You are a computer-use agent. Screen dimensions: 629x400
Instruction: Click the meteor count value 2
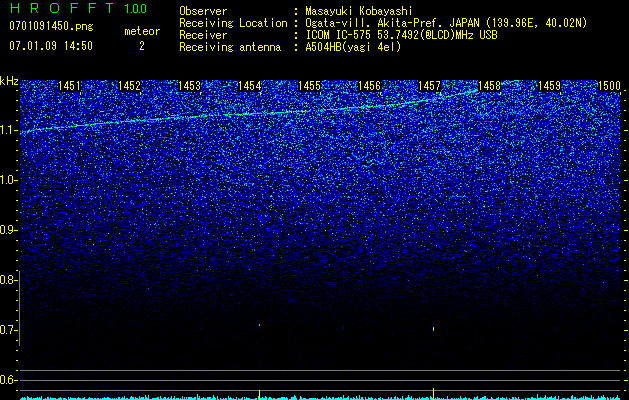click(142, 46)
